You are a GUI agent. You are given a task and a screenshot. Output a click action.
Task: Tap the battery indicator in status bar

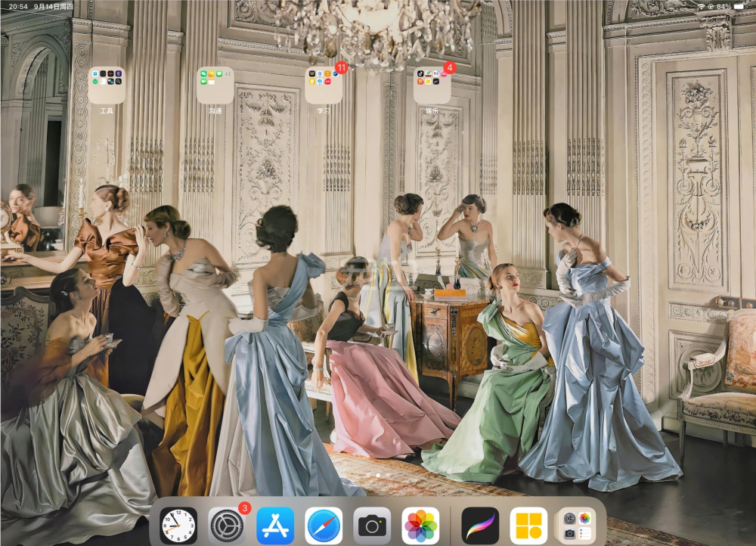click(739, 6)
